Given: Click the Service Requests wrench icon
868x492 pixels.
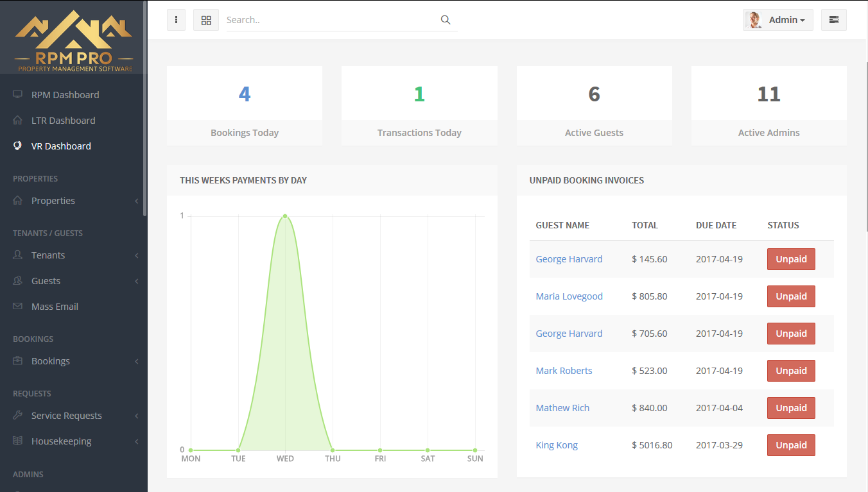Looking at the screenshot, I should tap(18, 416).
